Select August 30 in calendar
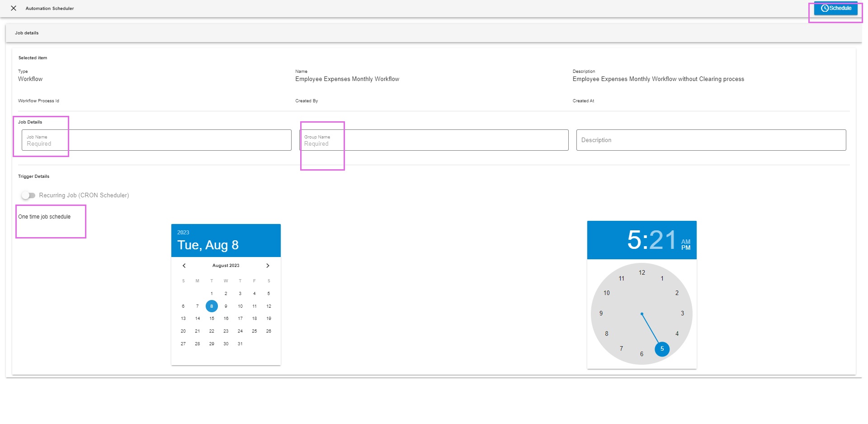The width and height of the screenshot is (868, 424). [x=226, y=344]
